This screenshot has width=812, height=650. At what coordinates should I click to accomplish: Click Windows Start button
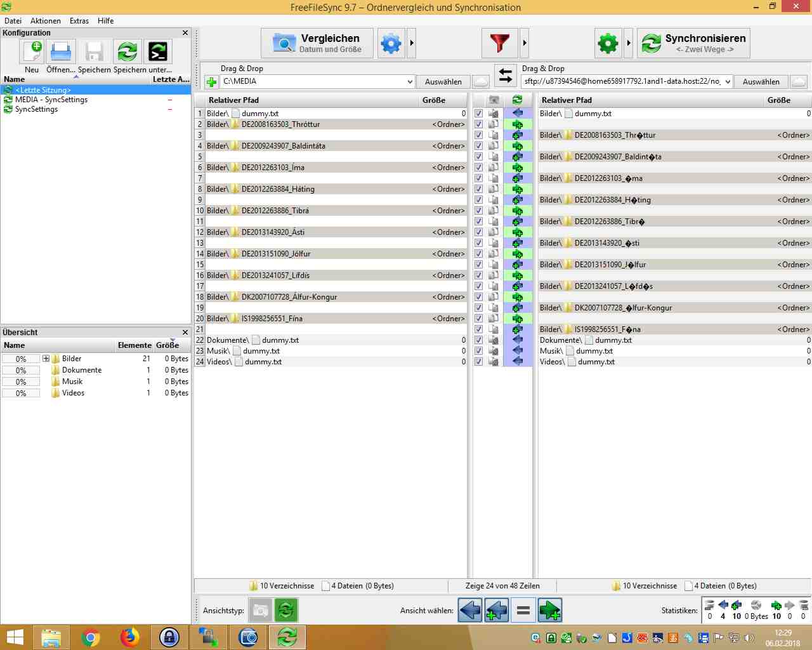click(x=15, y=637)
